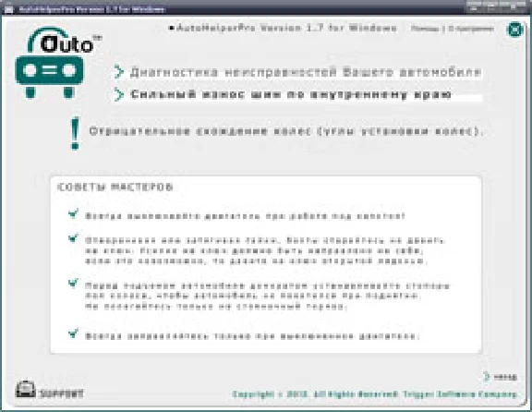Click the checkmark beside the second tip
Image resolution: width=532 pixels, height=412 pixels.
tap(73, 238)
